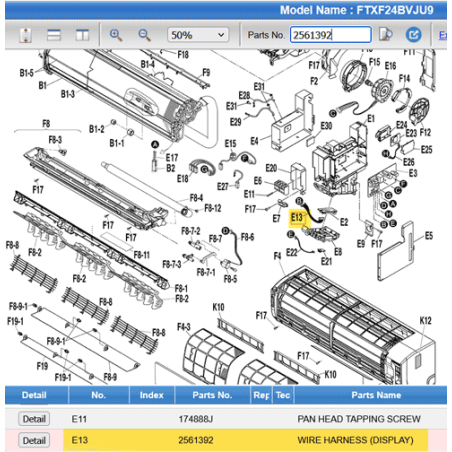The image size is (452, 452).
Task: Click into the Parts No. search field
Action: pyautogui.click(x=331, y=35)
